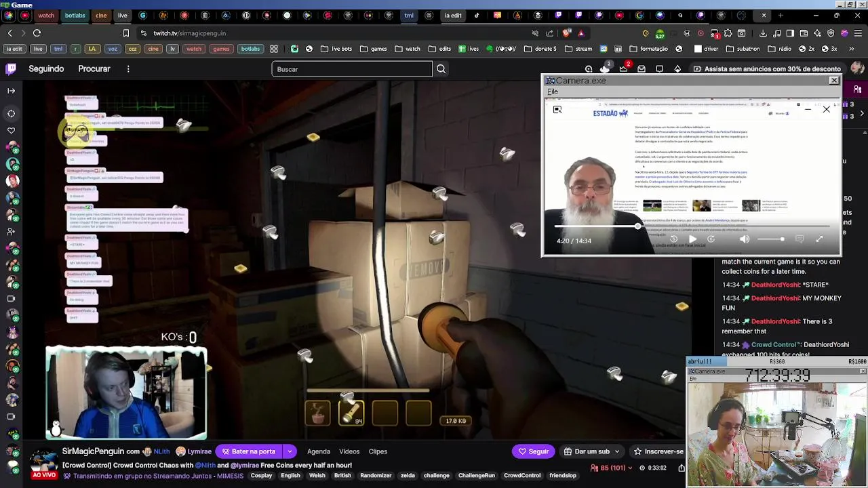
Task: Open the Twitch three-dot more menu
Action: 128,68
